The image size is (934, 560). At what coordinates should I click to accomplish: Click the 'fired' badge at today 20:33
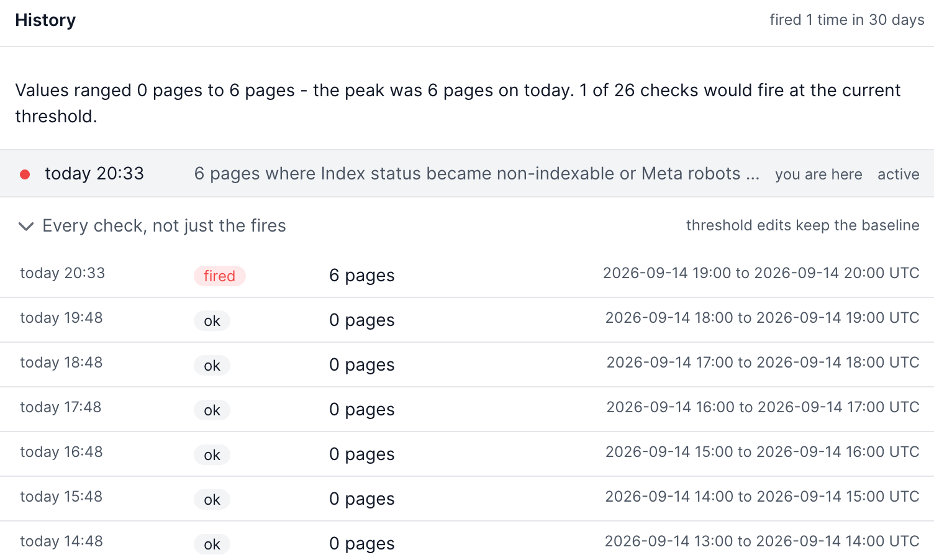220,276
